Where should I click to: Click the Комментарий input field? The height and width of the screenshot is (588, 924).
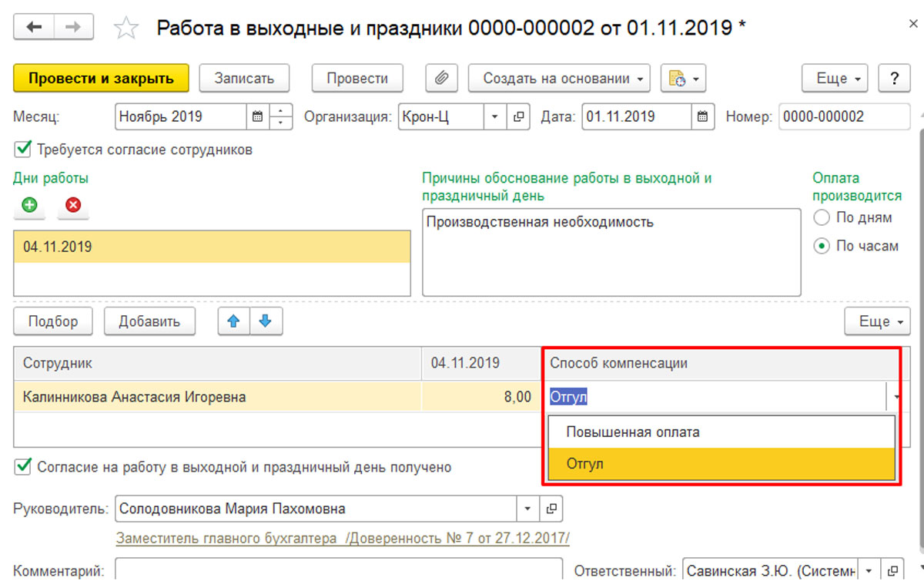click(x=339, y=571)
